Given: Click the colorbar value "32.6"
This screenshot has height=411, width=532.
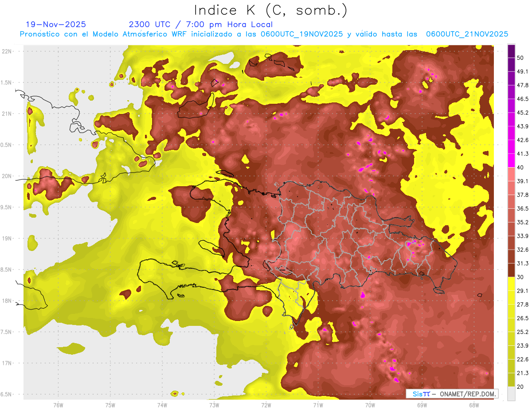Looking at the screenshot, I should tap(523, 250).
